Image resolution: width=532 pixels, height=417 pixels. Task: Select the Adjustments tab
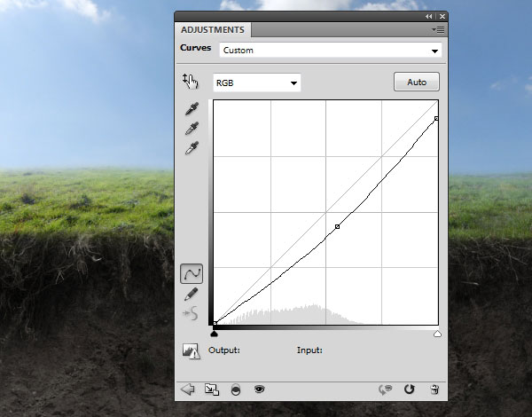213,30
